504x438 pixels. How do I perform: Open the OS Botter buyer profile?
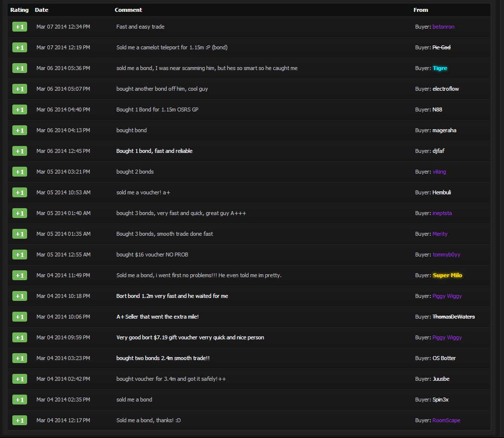pyautogui.click(x=444, y=358)
